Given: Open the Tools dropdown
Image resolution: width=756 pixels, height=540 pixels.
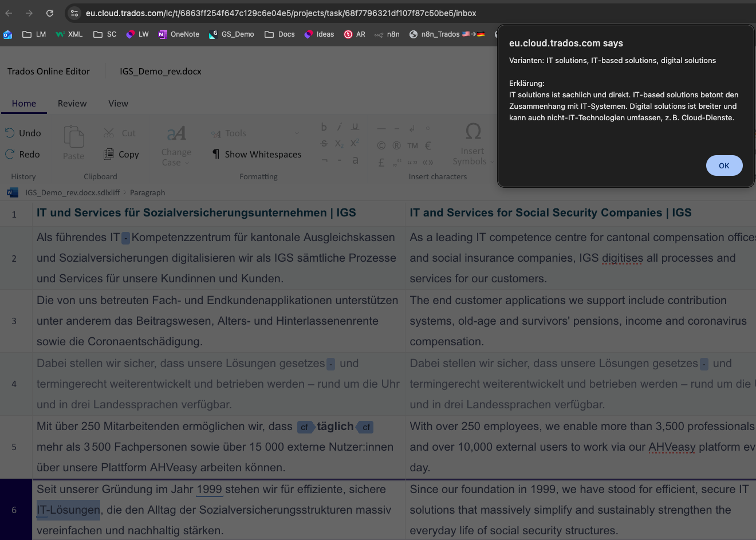Looking at the screenshot, I should [297, 133].
